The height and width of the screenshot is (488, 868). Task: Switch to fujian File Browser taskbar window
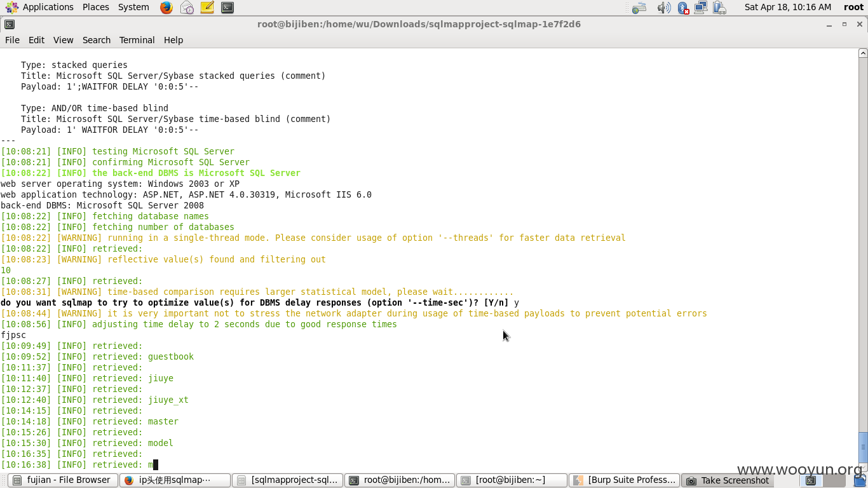(x=62, y=480)
